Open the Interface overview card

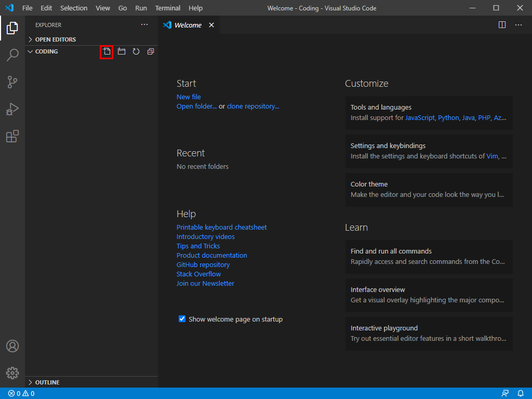click(x=429, y=295)
